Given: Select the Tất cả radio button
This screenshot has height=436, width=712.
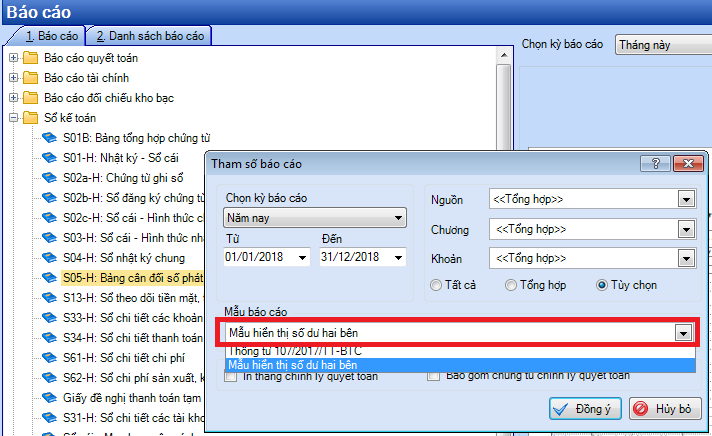Looking at the screenshot, I should [x=435, y=285].
